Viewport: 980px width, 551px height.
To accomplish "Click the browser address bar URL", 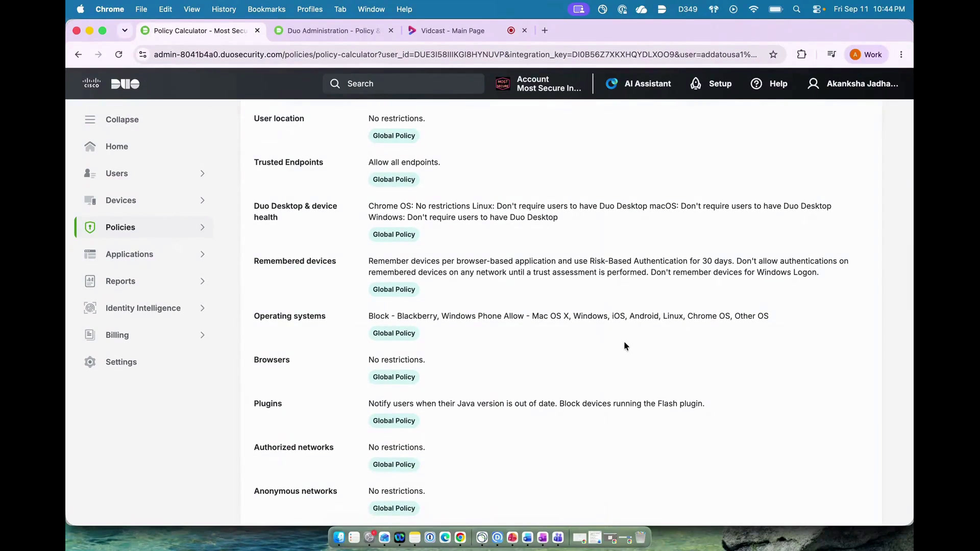I will coord(455,55).
